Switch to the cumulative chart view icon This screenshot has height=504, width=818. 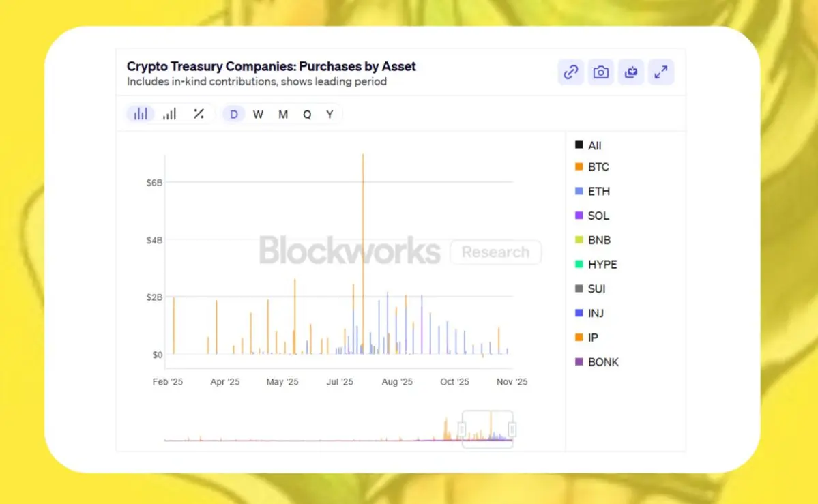169,114
